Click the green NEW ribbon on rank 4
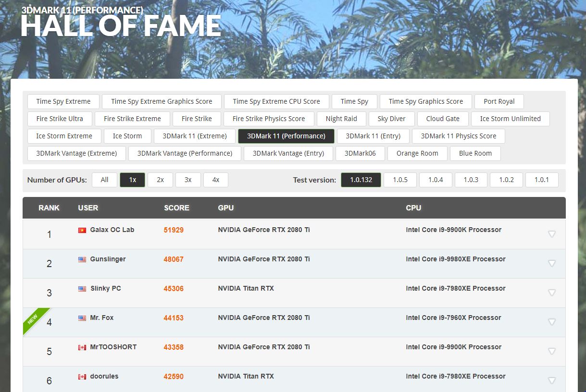 pyautogui.click(x=33, y=318)
